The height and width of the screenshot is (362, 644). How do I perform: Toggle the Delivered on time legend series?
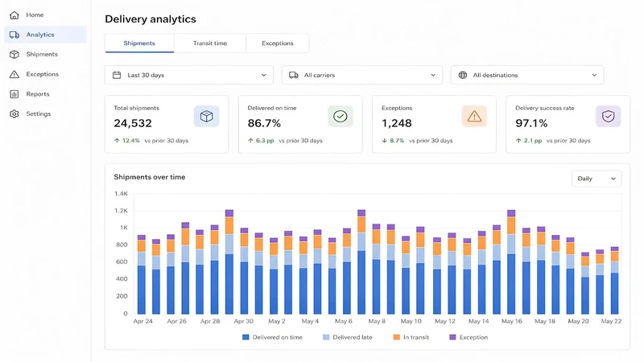272,337
